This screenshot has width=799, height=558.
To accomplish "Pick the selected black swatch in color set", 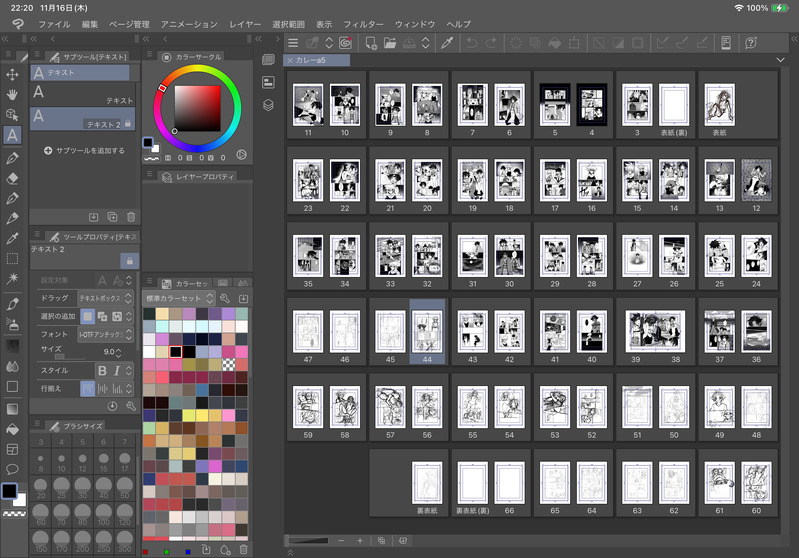I will click(x=175, y=352).
